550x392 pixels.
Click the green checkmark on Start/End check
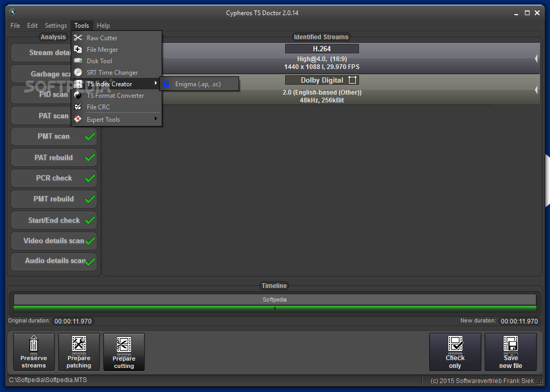point(90,220)
